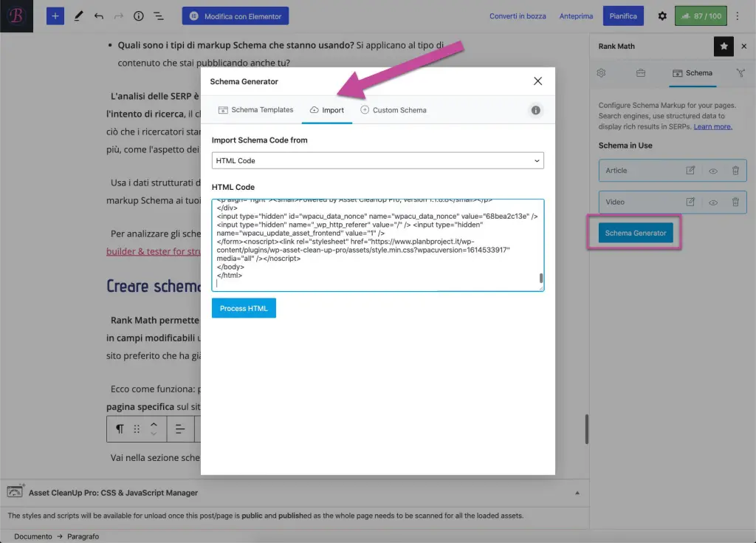
Task: Open Rank Math social tab icon
Action: tap(740, 73)
